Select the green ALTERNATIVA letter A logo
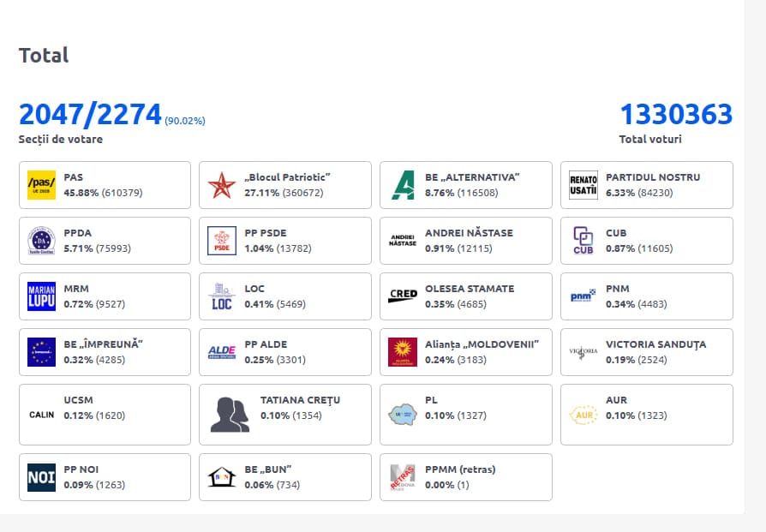 pyautogui.click(x=403, y=185)
